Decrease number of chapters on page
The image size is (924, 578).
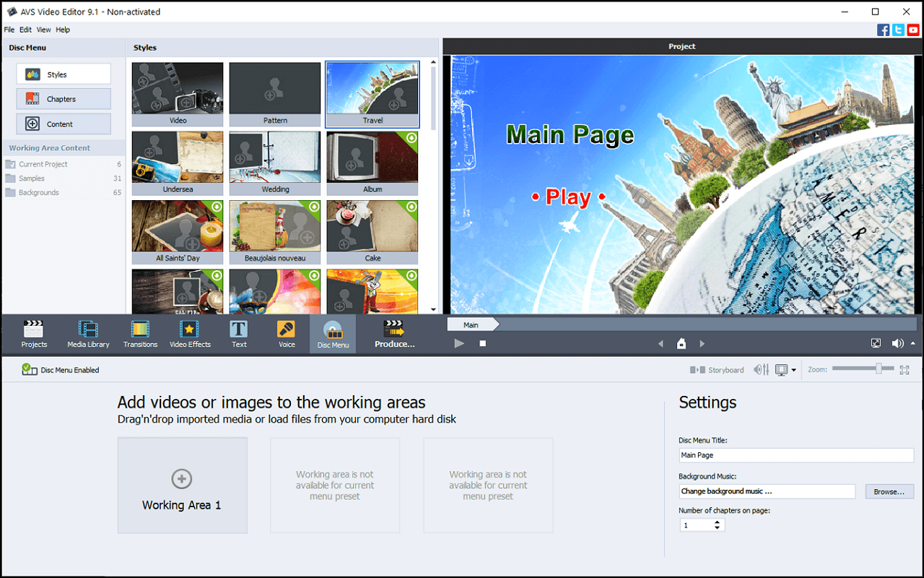coord(717,529)
